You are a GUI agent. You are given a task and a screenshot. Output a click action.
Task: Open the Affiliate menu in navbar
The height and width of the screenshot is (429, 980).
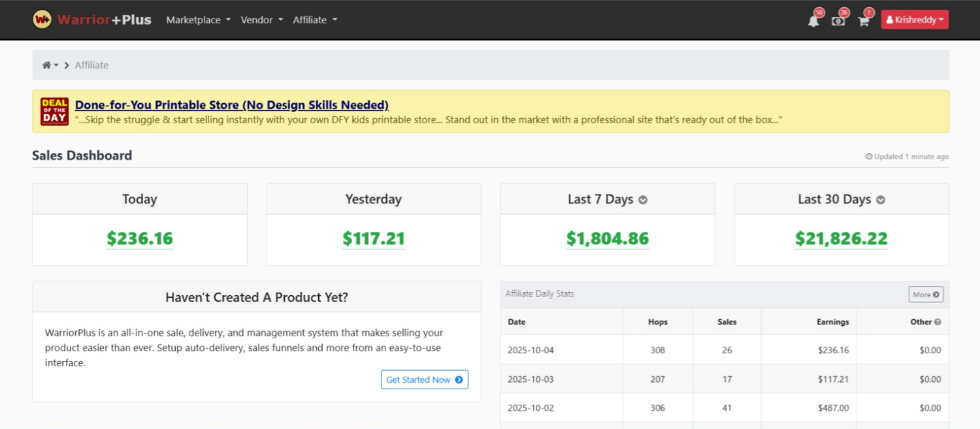point(315,20)
